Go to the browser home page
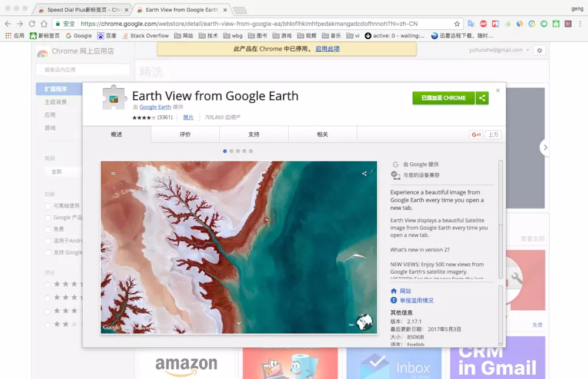The height and width of the screenshot is (379, 588). pos(44,24)
